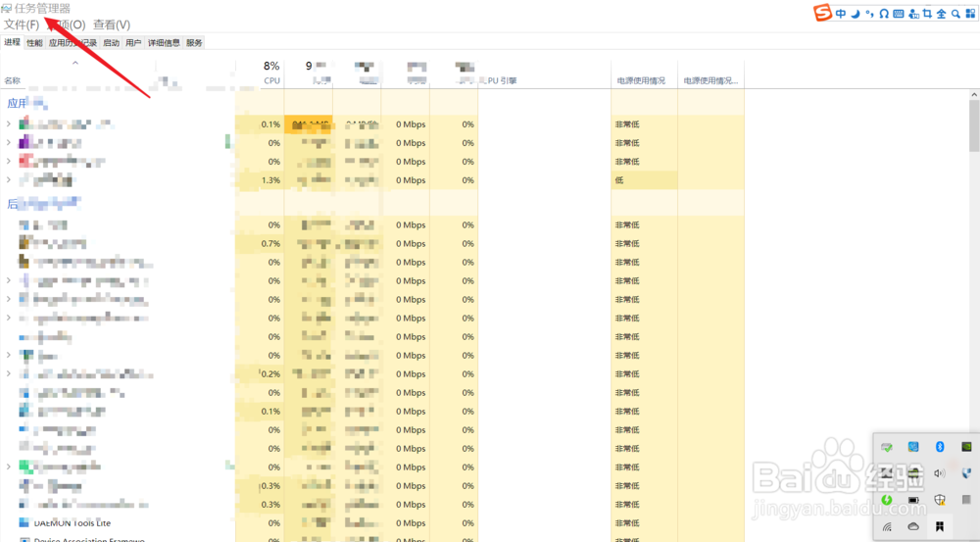Open the Intel graphics tray icon
The width and height of the screenshot is (980, 542).
[x=913, y=446]
